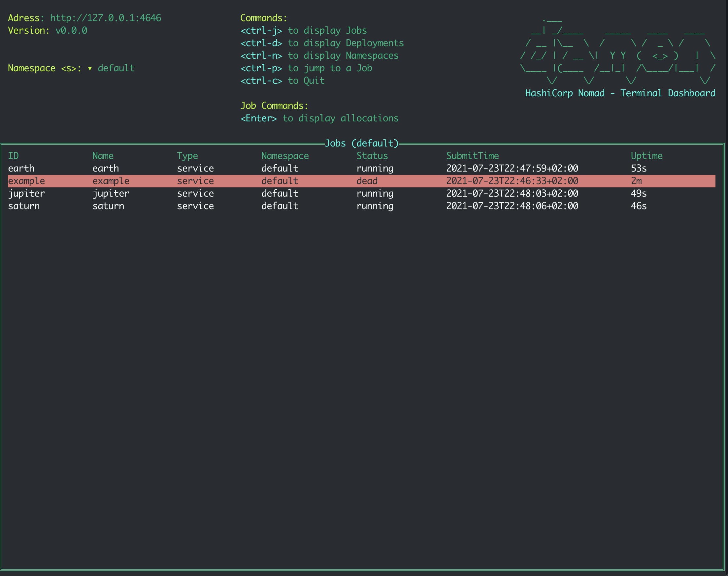Select the jupiter job row
Image resolution: width=728 pixels, height=576 pixels.
tap(26, 194)
